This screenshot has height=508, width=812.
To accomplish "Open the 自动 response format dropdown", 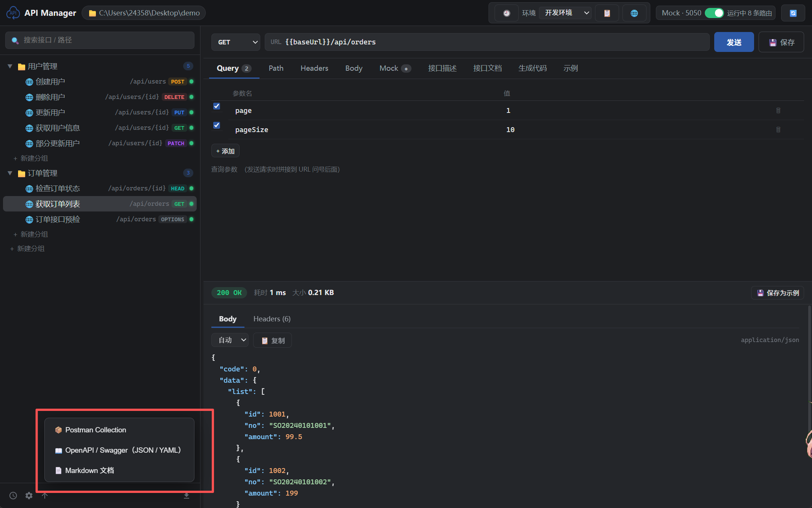I will point(230,340).
